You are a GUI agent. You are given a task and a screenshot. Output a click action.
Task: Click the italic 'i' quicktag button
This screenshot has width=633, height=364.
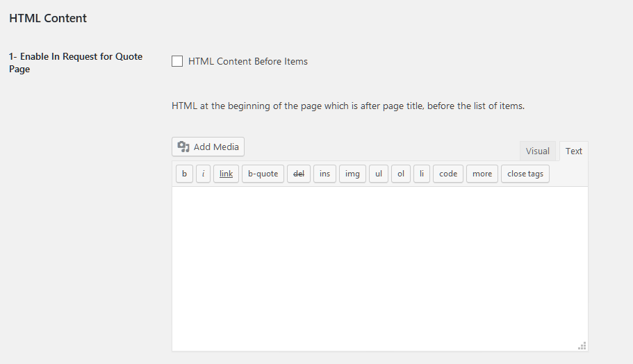[203, 174]
